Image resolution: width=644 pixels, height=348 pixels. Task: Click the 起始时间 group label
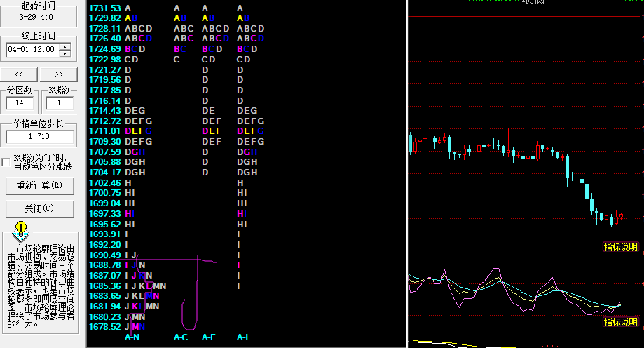point(38,6)
